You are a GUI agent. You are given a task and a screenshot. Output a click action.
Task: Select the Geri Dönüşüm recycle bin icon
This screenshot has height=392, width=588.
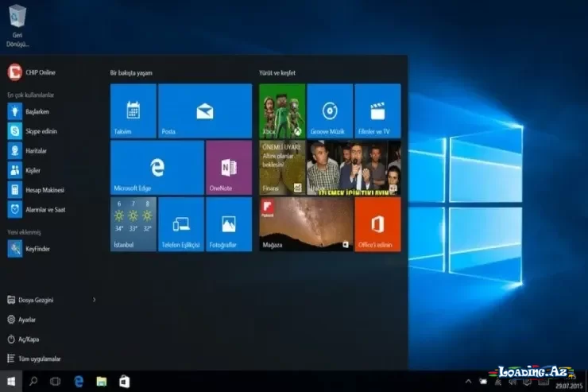click(17, 25)
